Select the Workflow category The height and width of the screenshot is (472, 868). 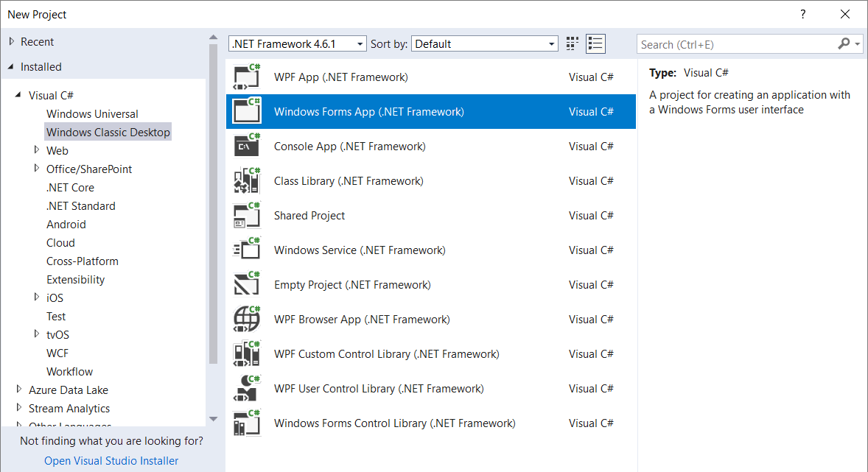click(x=69, y=371)
